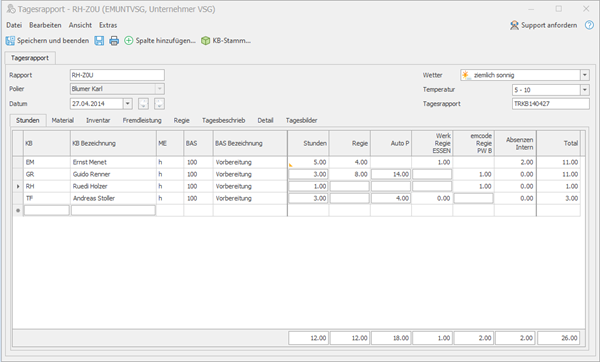Click the Tagesrapport field TRKB140427

tap(551, 104)
